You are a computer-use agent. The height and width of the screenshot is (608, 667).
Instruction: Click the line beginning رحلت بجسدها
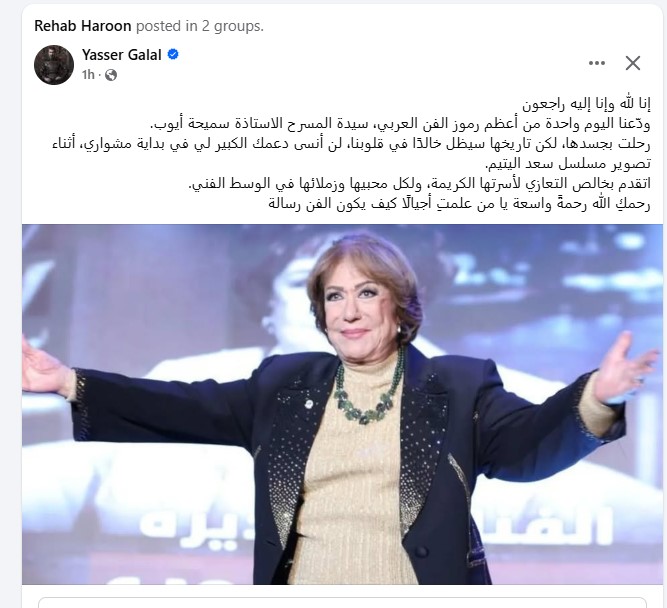coord(351,143)
